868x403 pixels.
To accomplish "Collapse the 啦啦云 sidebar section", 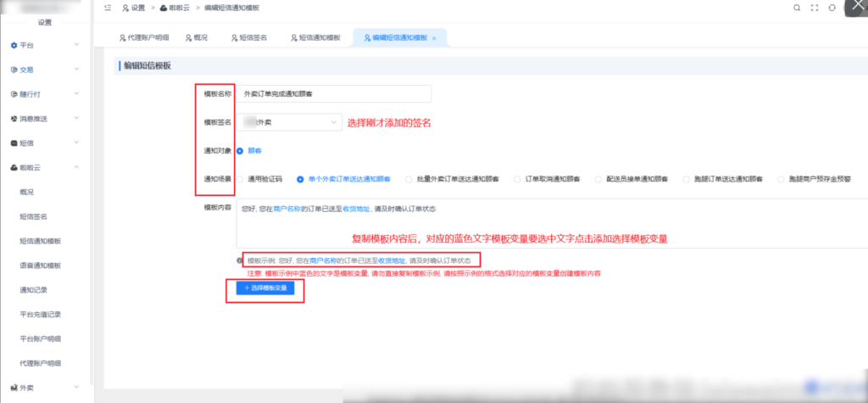I will (76, 167).
